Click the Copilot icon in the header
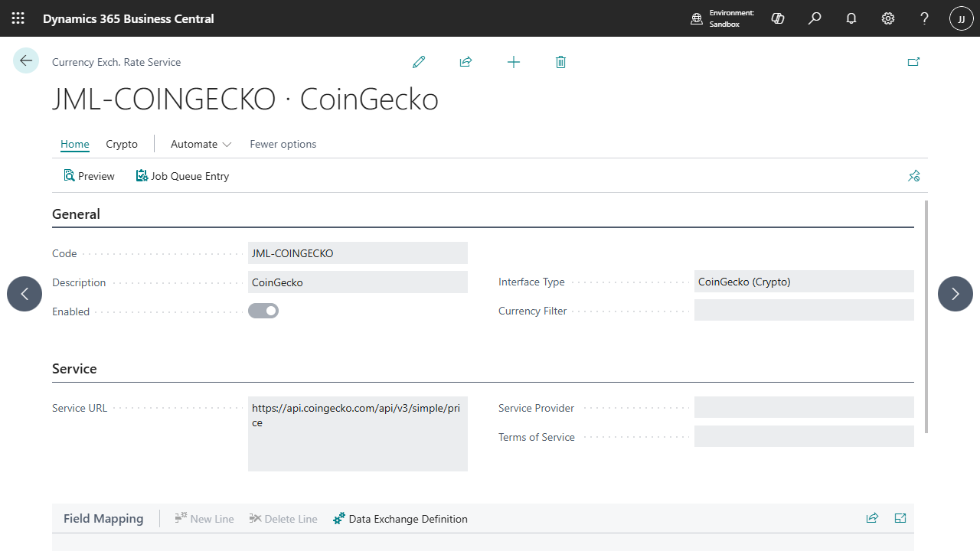 pos(777,18)
